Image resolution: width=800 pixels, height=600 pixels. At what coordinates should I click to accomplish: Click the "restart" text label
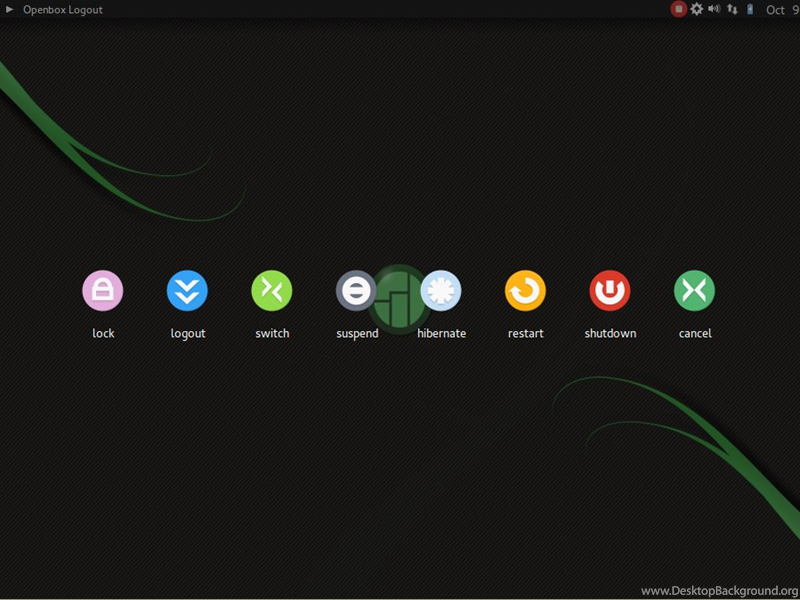click(526, 333)
